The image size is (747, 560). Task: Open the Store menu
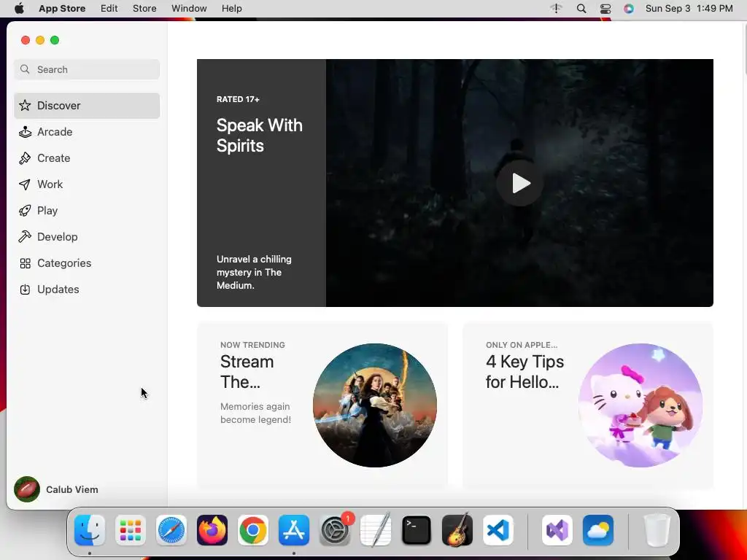point(144,9)
